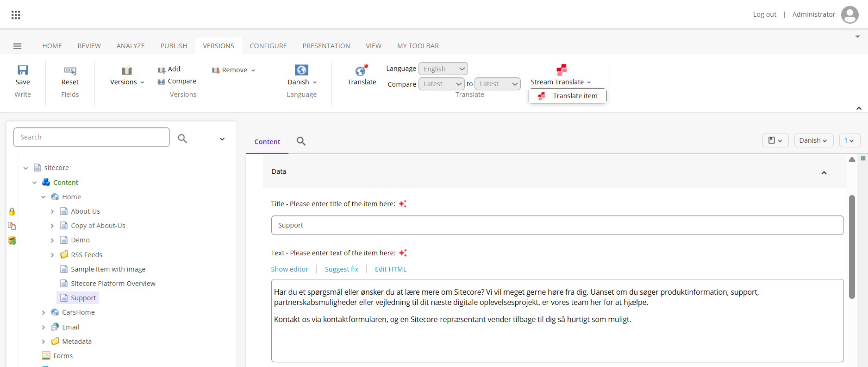Click the RSS Feeds folder icon

tap(64, 254)
